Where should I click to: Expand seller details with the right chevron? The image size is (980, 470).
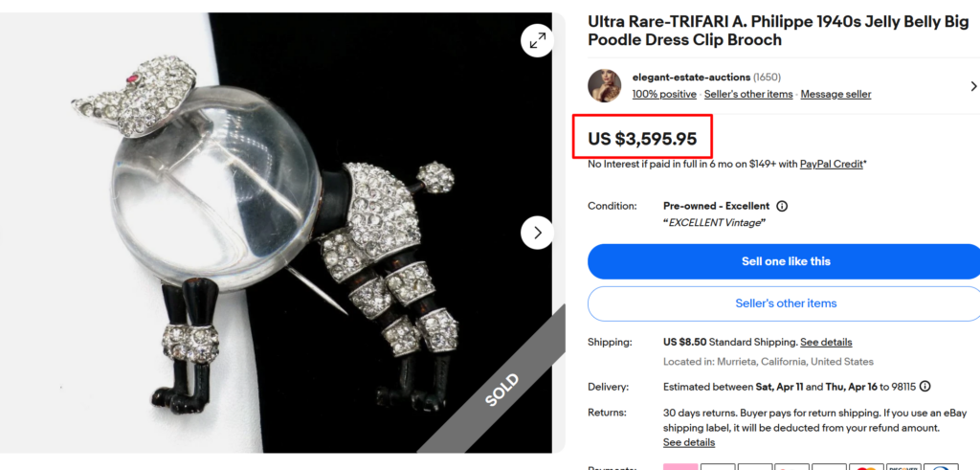[x=973, y=86]
